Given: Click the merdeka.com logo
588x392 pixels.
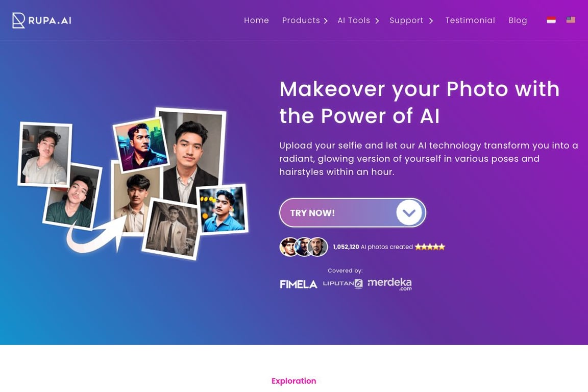Looking at the screenshot, I should (x=389, y=284).
